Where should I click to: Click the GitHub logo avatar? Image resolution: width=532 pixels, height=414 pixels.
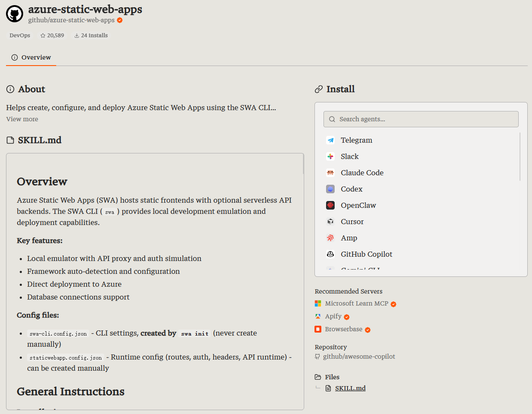coord(15,14)
